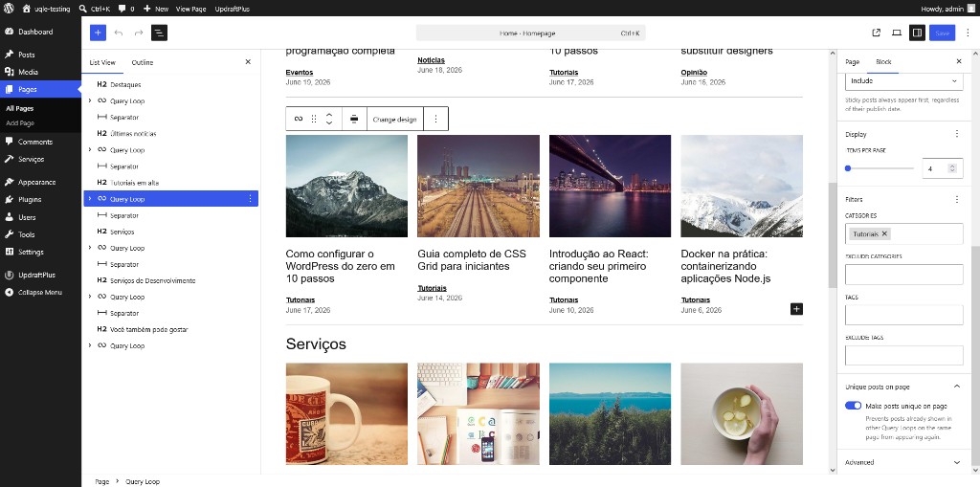The width and height of the screenshot is (980, 487).
Task: Open the block inserter plus button
Action: click(x=99, y=33)
